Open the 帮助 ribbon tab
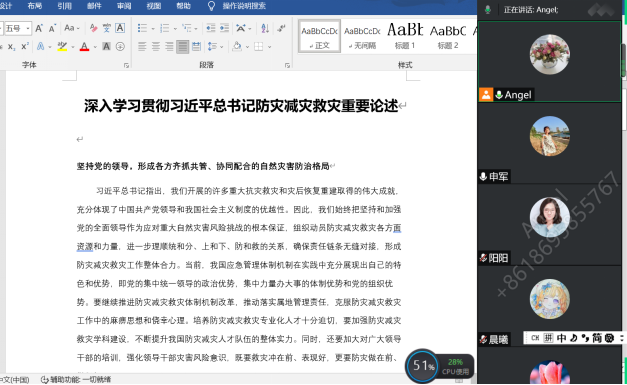This screenshot has height=385, width=627. click(x=183, y=6)
